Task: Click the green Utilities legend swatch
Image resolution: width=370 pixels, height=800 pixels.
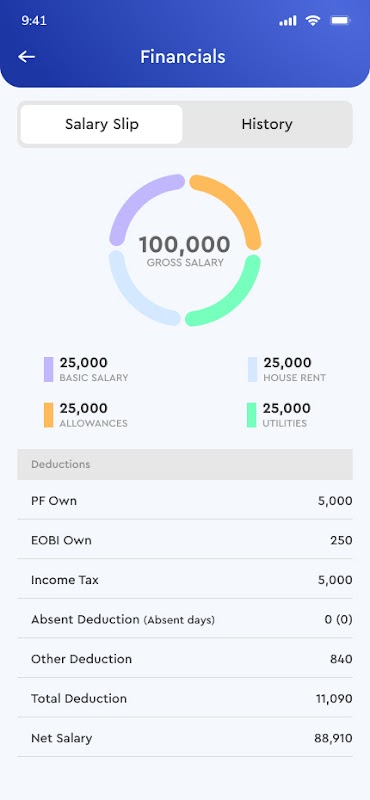Action: point(252,415)
